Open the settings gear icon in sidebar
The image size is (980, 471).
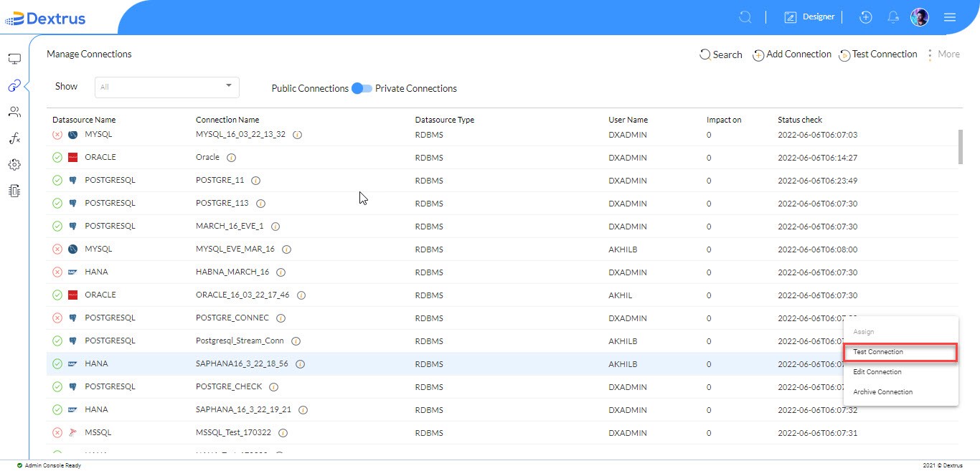point(14,165)
